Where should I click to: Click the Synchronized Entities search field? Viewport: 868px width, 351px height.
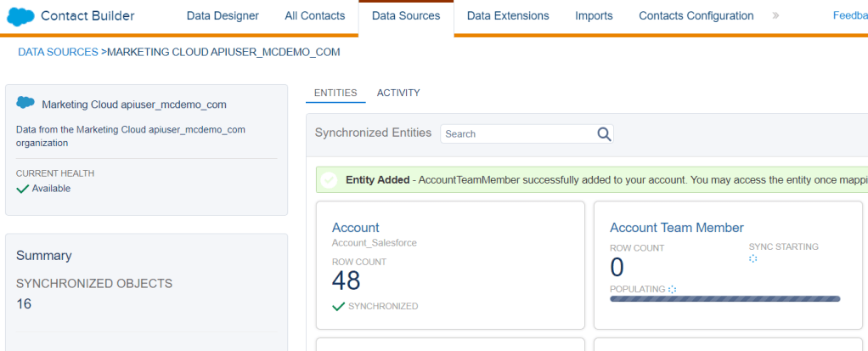(516, 133)
